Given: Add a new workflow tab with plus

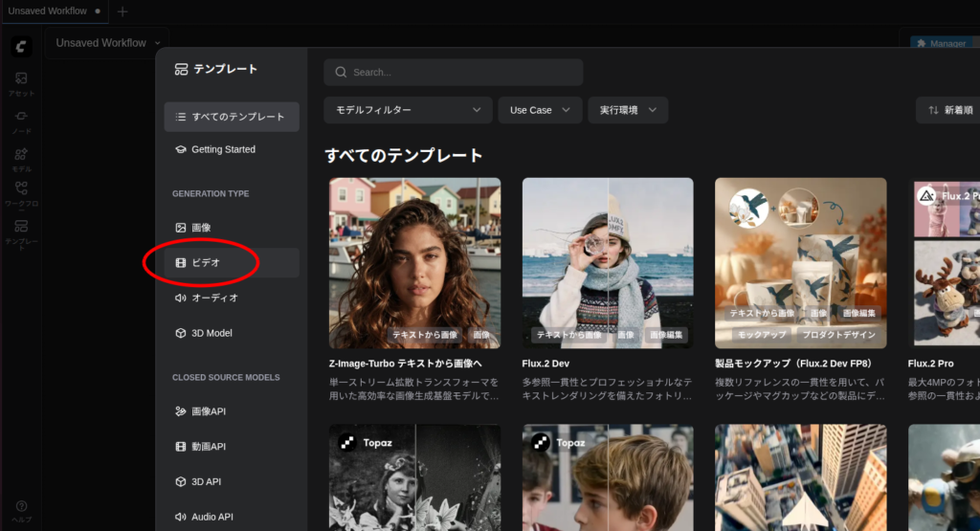Looking at the screenshot, I should [x=122, y=11].
